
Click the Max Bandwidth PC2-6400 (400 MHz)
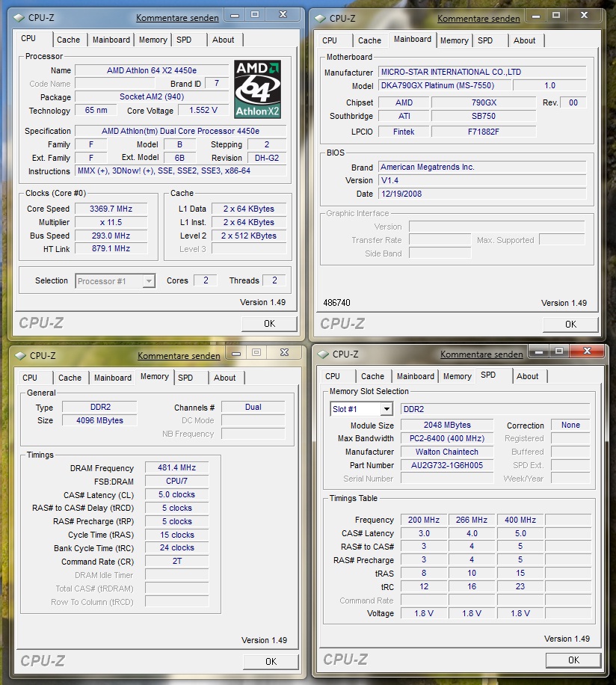[447, 439]
